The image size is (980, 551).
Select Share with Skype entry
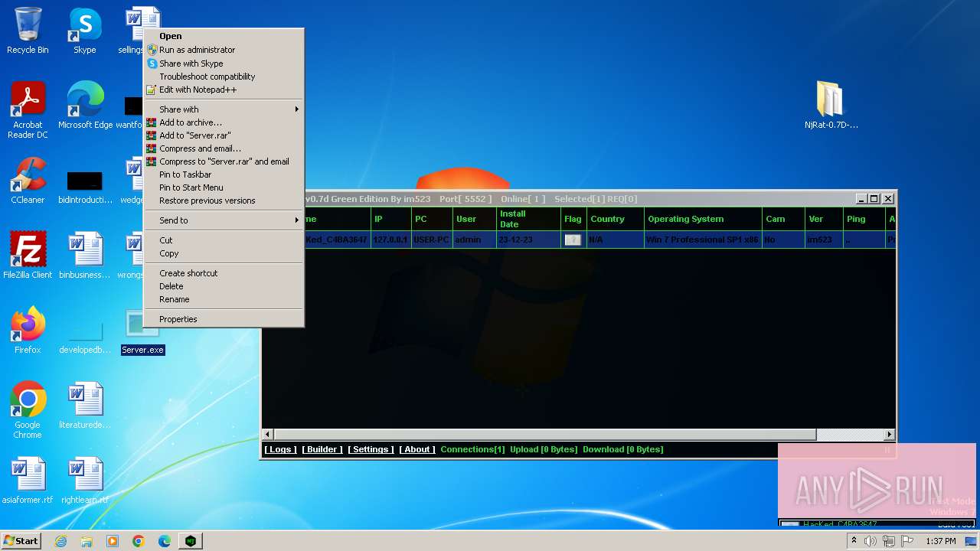point(224,64)
